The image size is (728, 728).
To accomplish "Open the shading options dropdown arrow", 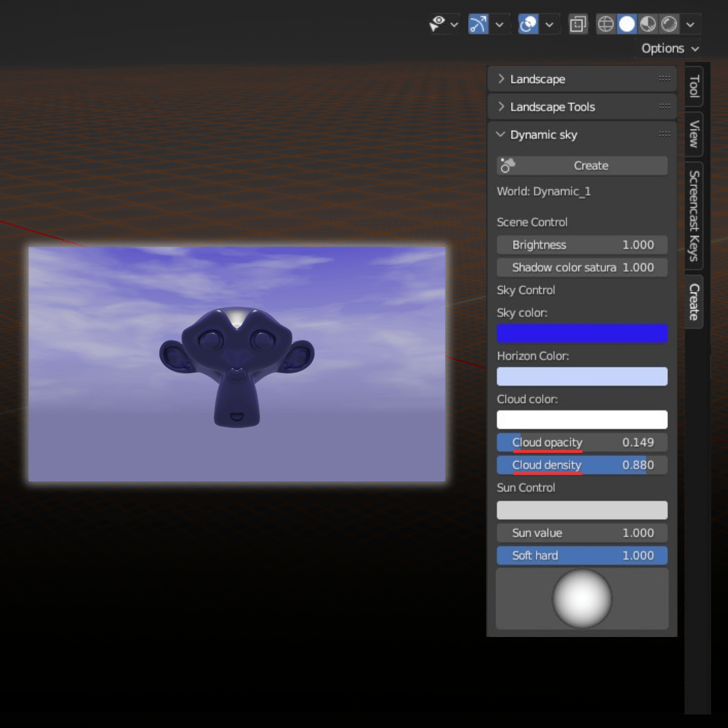I will tap(690, 25).
